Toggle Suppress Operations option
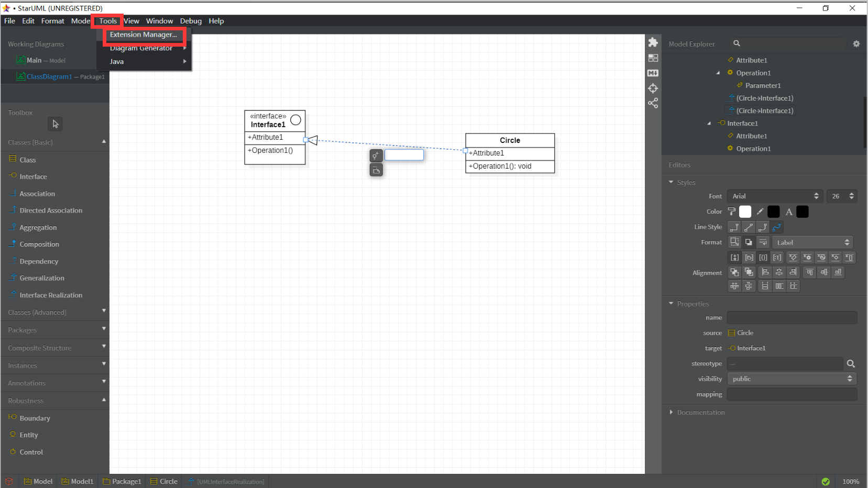The width and height of the screenshot is (868, 488). tap(807, 258)
